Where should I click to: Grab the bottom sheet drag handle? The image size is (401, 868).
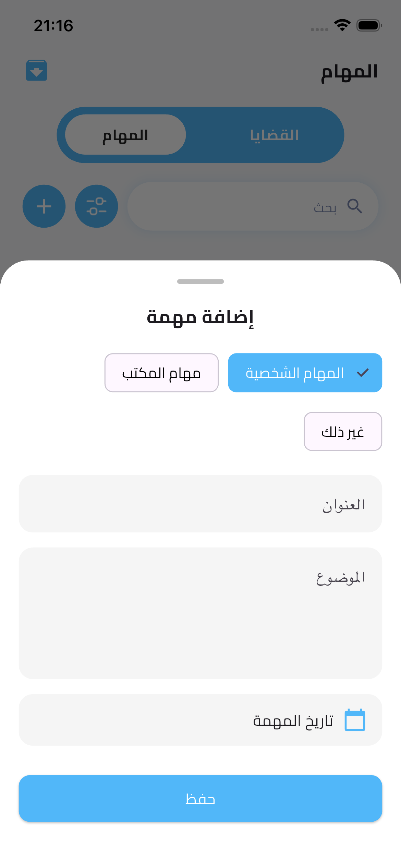point(200,281)
